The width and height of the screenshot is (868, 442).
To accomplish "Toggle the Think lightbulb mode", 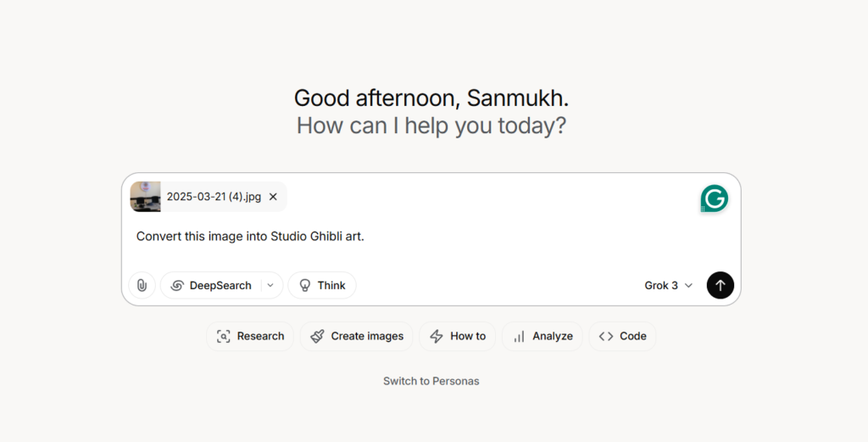I will tap(322, 285).
